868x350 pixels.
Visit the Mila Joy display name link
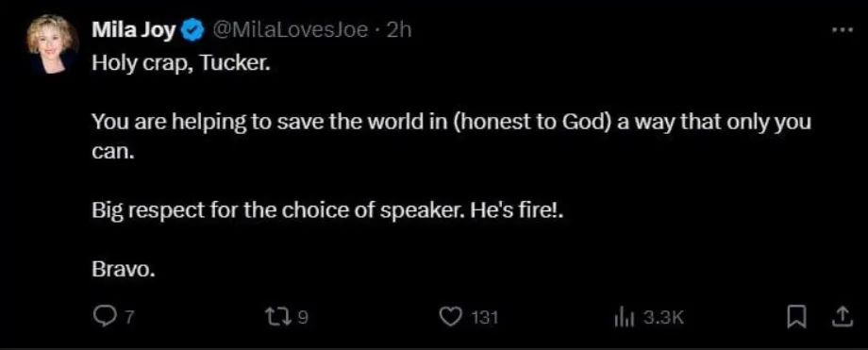point(135,30)
